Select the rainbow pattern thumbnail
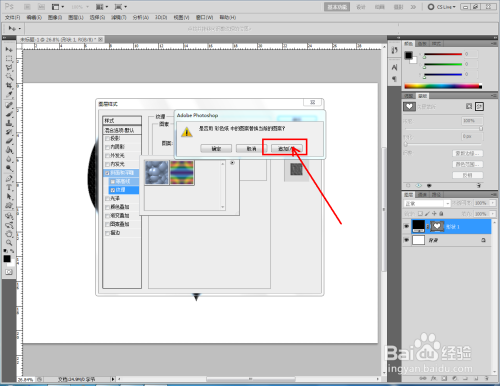 (x=182, y=172)
